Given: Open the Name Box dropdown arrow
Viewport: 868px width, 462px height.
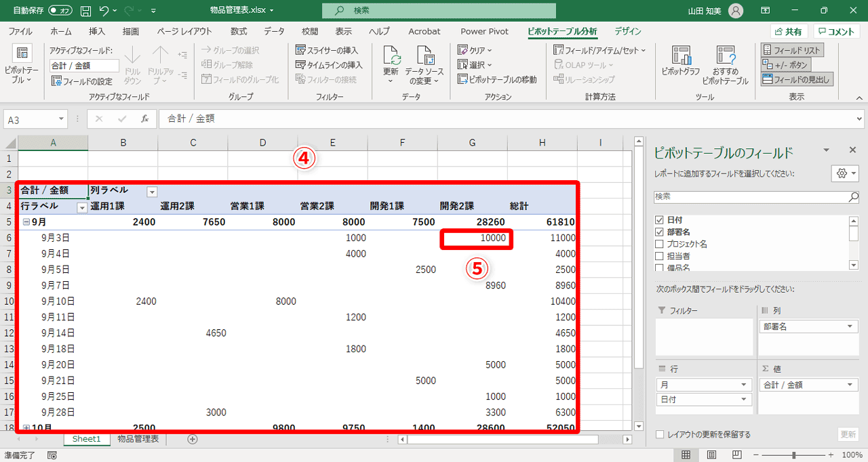Looking at the screenshot, I should click(61, 119).
